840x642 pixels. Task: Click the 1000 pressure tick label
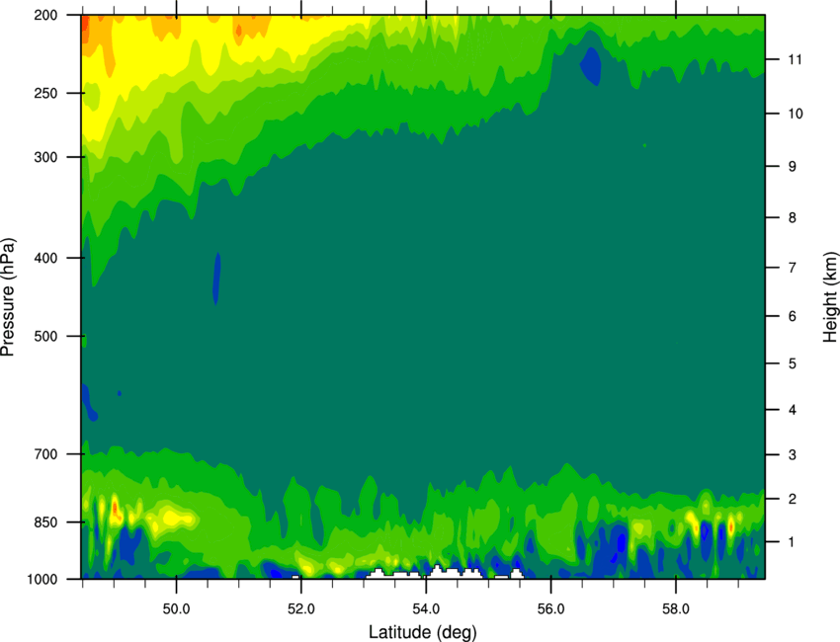point(42,580)
